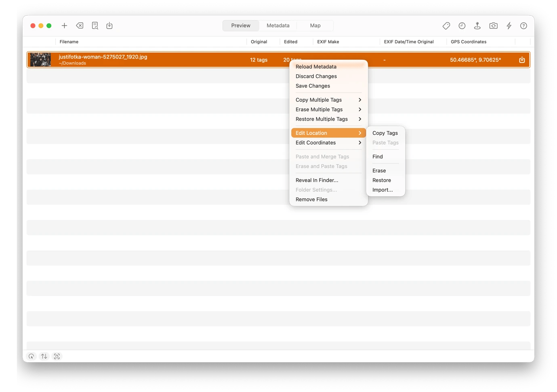The width and height of the screenshot is (557, 392).
Task: Expand Erase Multiple Tags submenu
Action: [328, 109]
